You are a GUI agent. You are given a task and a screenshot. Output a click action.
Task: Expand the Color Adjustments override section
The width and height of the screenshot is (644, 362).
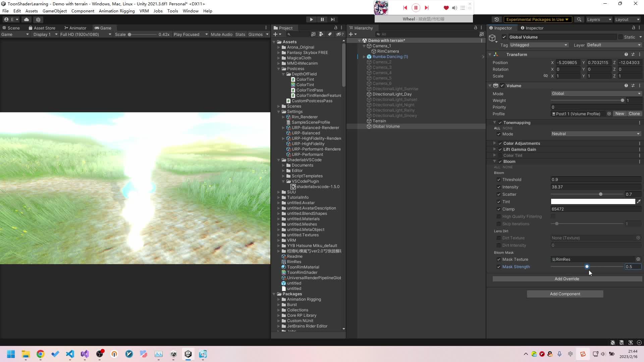495,143
